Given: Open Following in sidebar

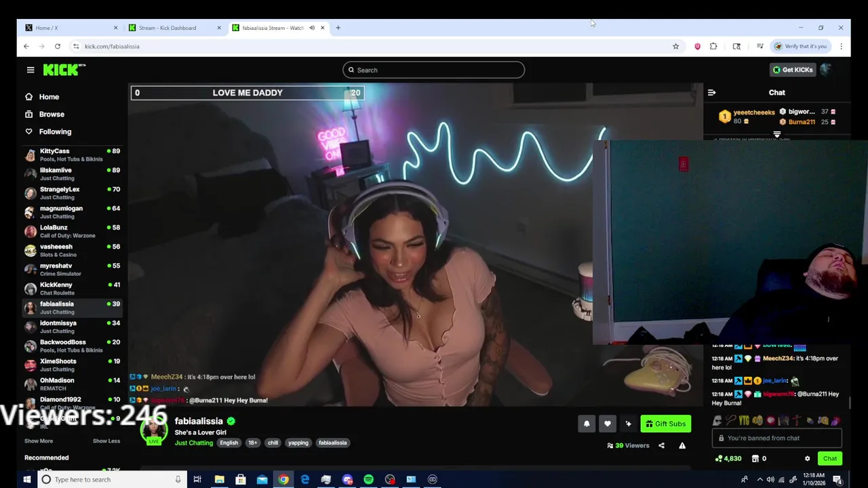Looking at the screenshot, I should (55, 131).
